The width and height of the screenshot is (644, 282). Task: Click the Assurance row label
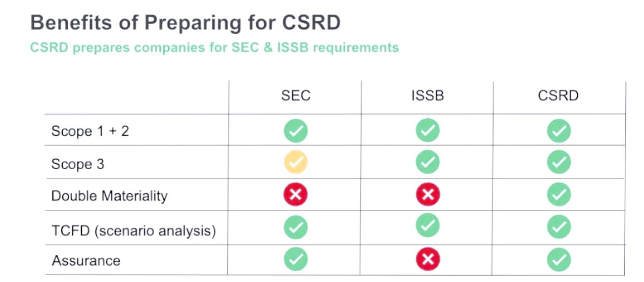click(86, 261)
